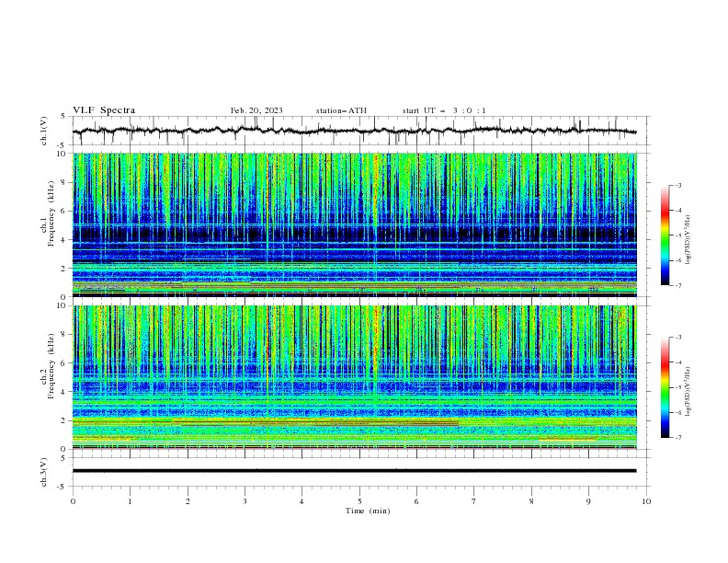
Task: Click the "8" kHz tick on ch.2 spectrogram
Action: point(64,335)
